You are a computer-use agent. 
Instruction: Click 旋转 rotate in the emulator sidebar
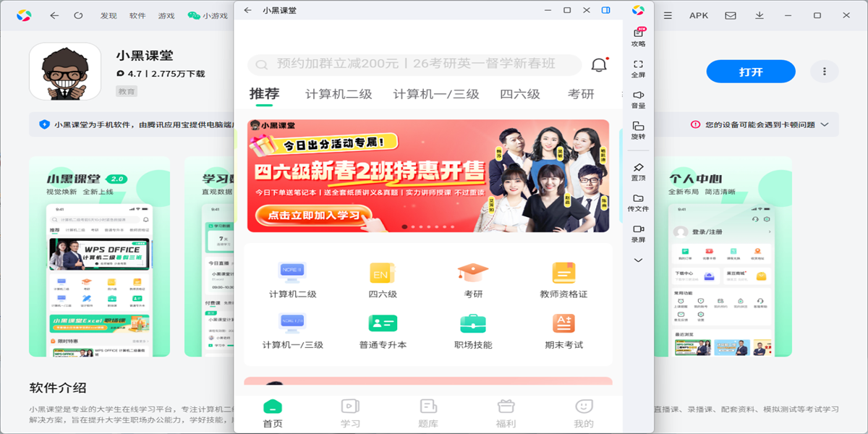tap(638, 131)
